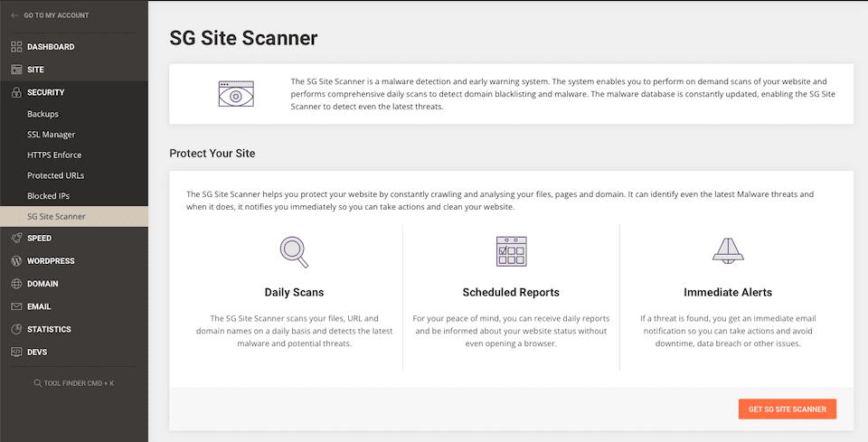Click the Scheduled Reports calendar icon

click(512, 251)
